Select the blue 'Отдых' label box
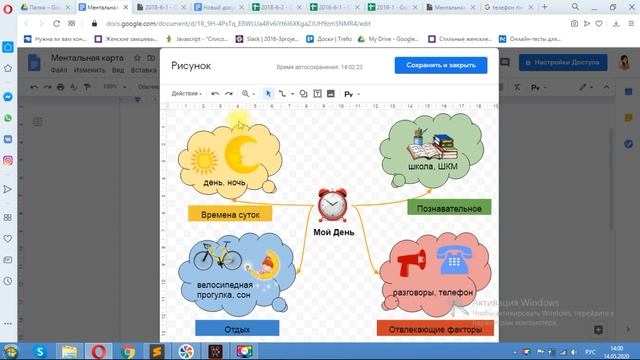Screen dimensions: 640x360 pyautogui.click(x=237, y=328)
